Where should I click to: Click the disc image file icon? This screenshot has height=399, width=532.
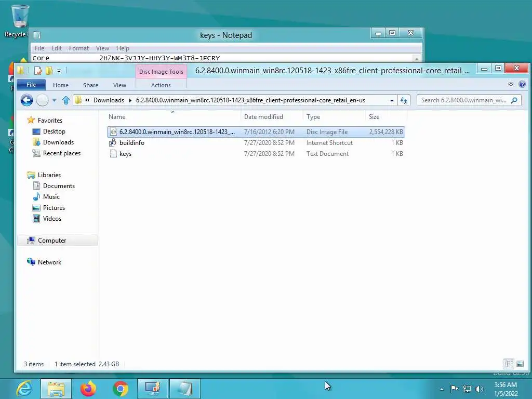coord(113,131)
